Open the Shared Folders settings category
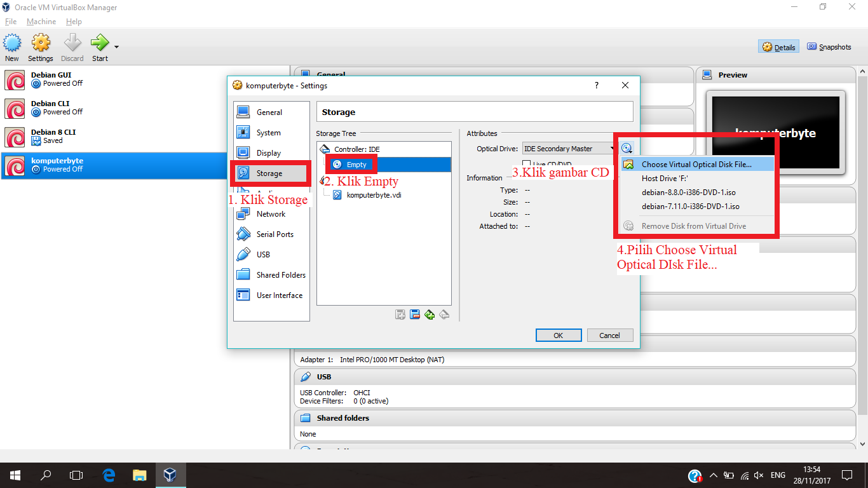The width and height of the screenshot is (868, 488). point(271,275)
